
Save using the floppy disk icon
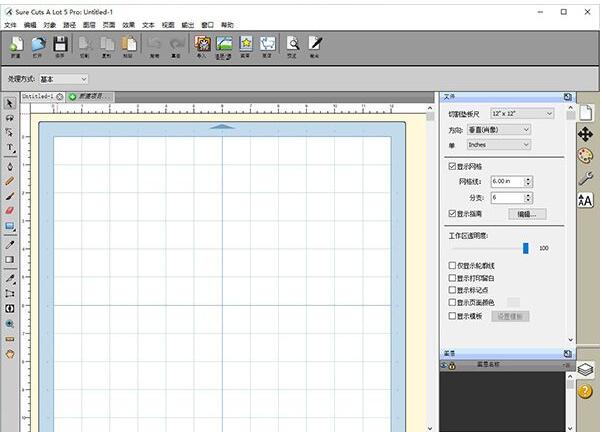pyautogui.click(x=60, y=47)
